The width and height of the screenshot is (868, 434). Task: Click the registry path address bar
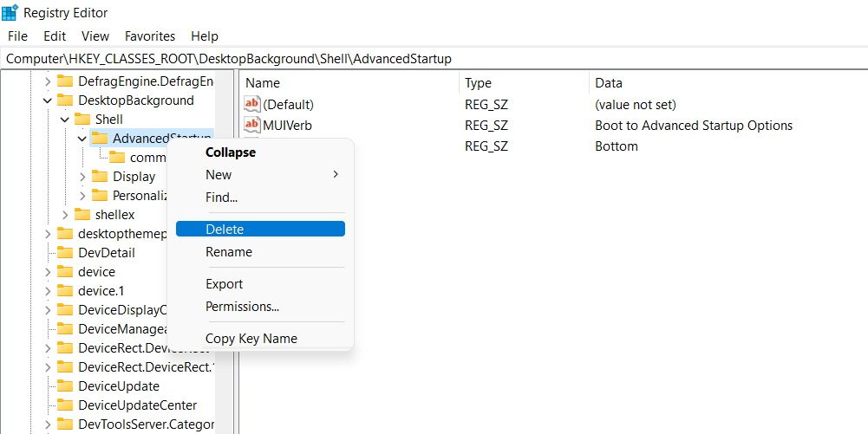(434, 59)
